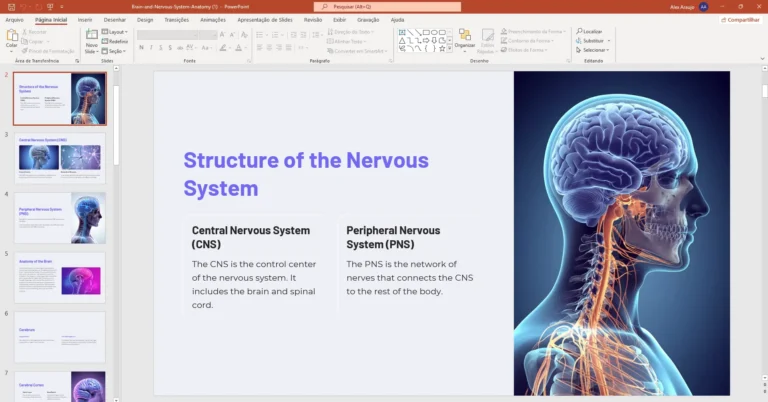Switch to the Design tab
The image size is (768, 402).
point(144,20)
